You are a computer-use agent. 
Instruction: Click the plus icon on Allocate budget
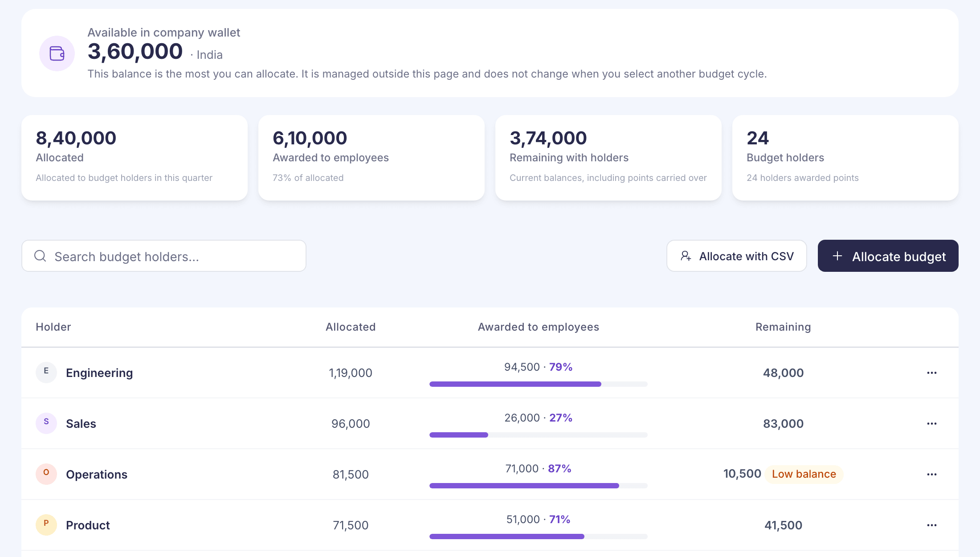coord(837,256)
